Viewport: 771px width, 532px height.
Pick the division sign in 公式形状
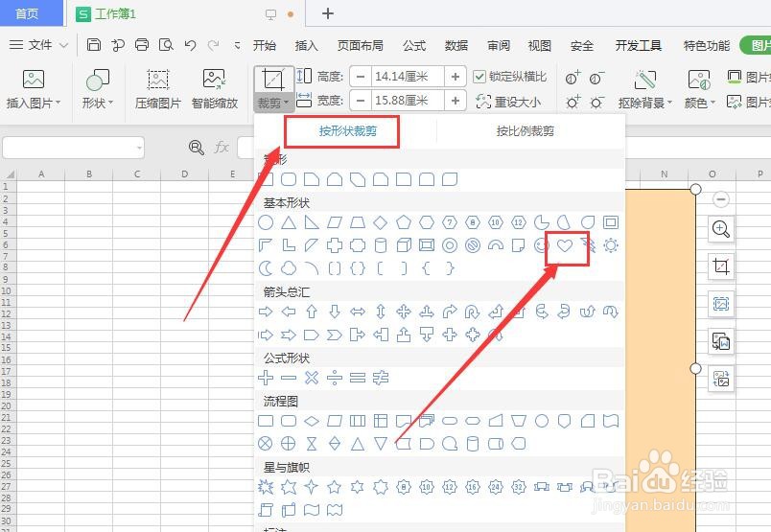pos(335,378)
